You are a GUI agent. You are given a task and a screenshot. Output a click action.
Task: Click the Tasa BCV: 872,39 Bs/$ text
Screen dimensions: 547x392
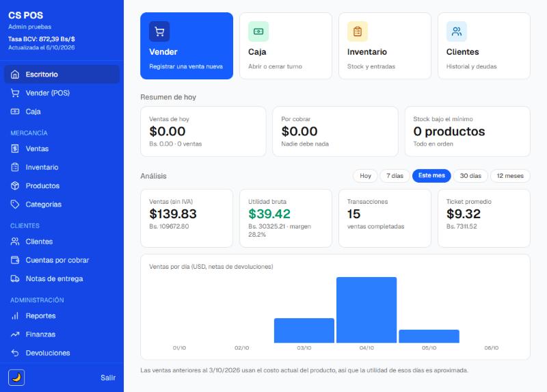click(x=42, y=39)
